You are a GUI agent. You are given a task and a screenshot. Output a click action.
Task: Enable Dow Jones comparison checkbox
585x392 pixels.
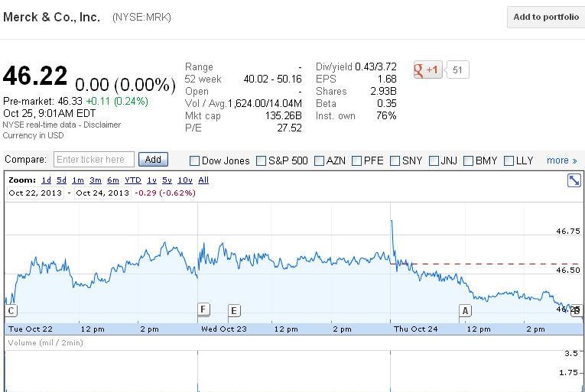click(194, 160)
